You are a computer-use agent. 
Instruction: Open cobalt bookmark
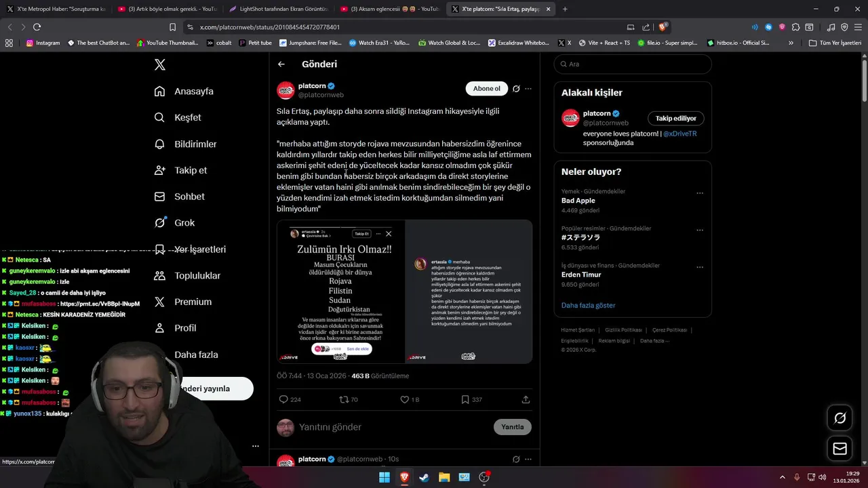click(x=219, y=43)
